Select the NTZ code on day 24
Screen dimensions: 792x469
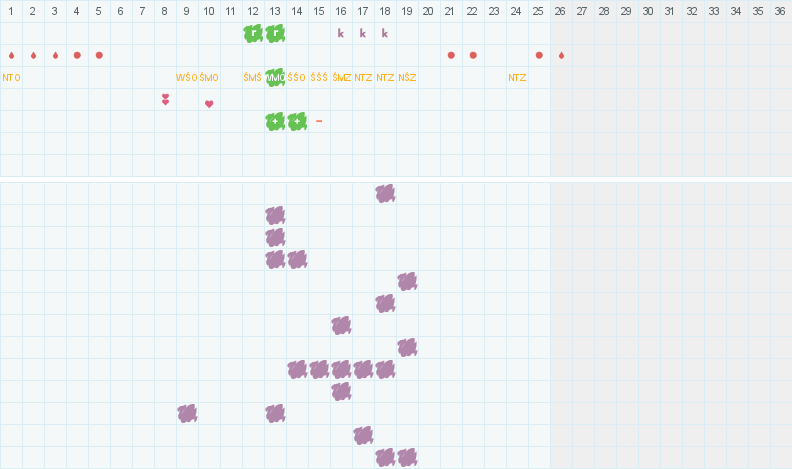tap(517, 77)
